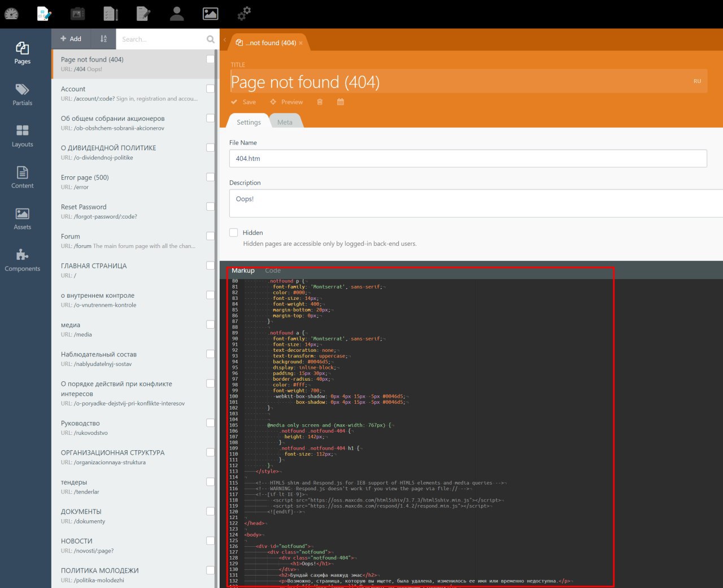This screenshot has width=723, height=588.
Task: Select Components in the side menu
Action: pos(23,260)
